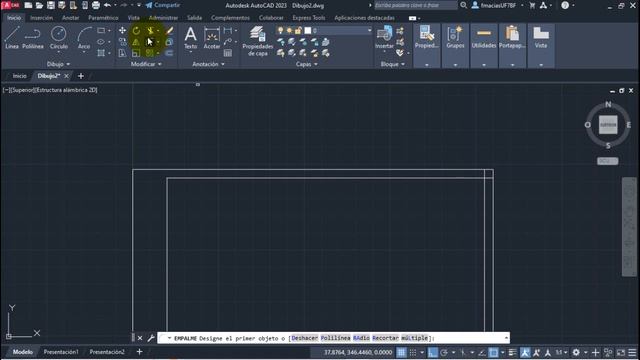Toggle ortho mode in status bar
Viewport: 640px width, 360px height.
pos(433,352)
